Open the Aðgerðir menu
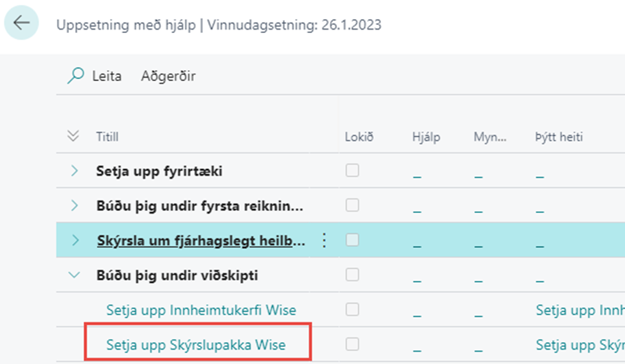625x364 pixels. click(168, 76)
